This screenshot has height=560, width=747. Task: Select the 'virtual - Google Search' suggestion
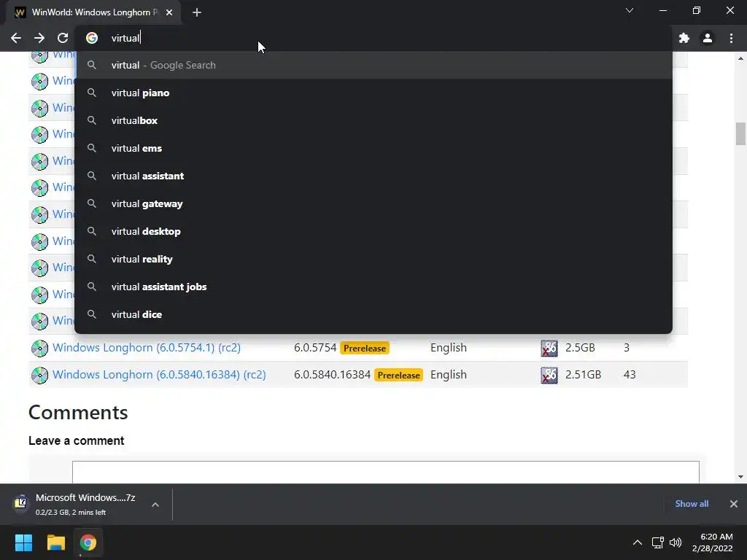point(373,65)
